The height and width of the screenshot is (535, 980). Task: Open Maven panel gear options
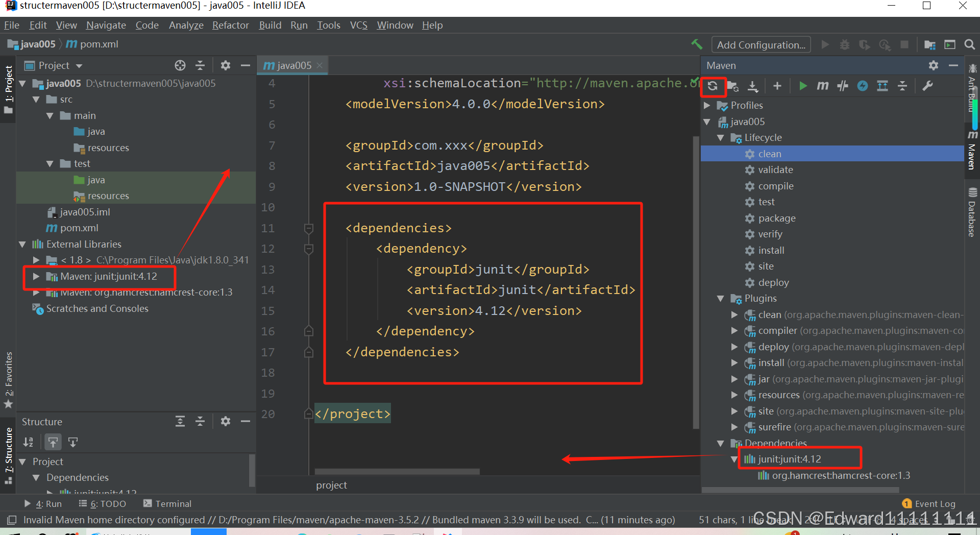click(x=934, y=65)
